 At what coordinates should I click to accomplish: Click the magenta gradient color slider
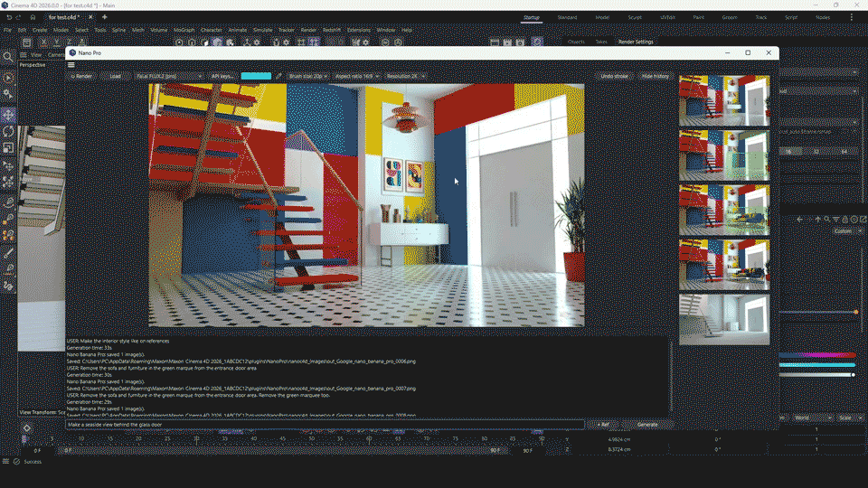click(817, 355)
